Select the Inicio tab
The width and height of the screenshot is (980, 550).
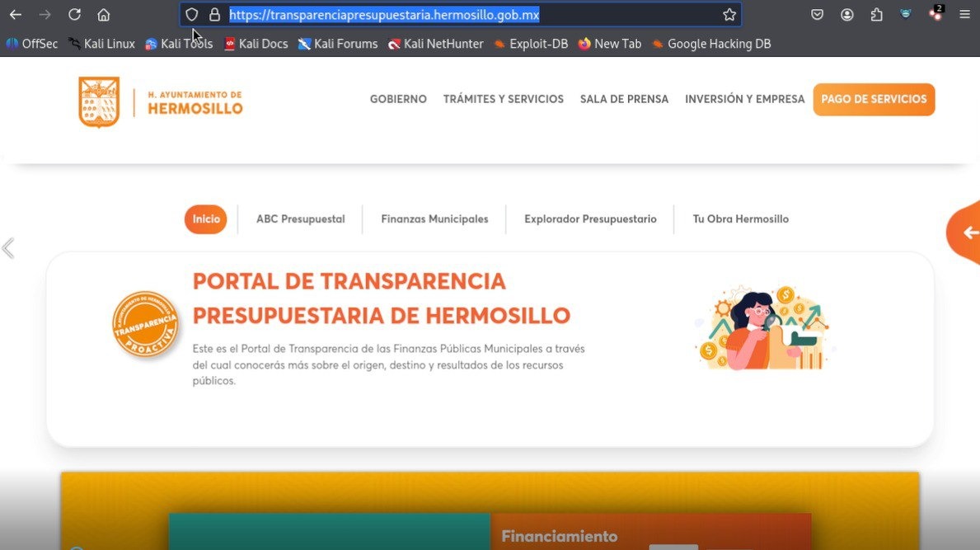pyautogui.click(x=205, y=219)
